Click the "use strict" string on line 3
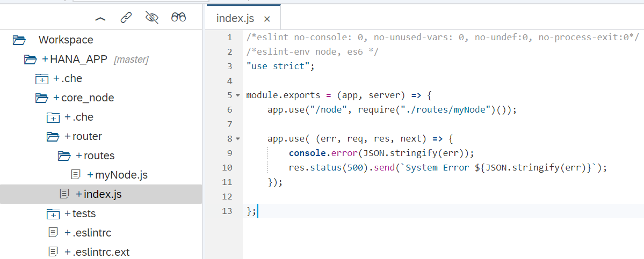The height and width of the screenshot is (259, 644). [x=278, y=66]
